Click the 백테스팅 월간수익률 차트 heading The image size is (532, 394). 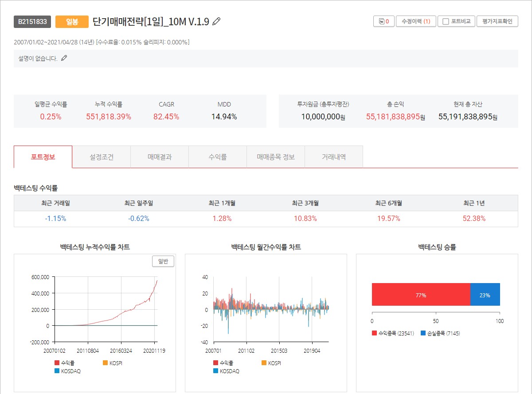click(266, 247)
